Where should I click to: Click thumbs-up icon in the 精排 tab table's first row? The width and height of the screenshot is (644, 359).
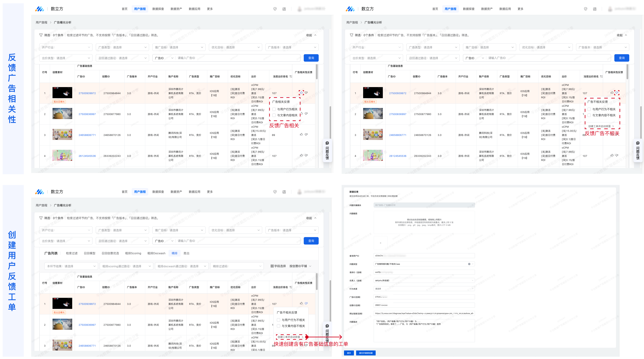click(x=301, y=303)
